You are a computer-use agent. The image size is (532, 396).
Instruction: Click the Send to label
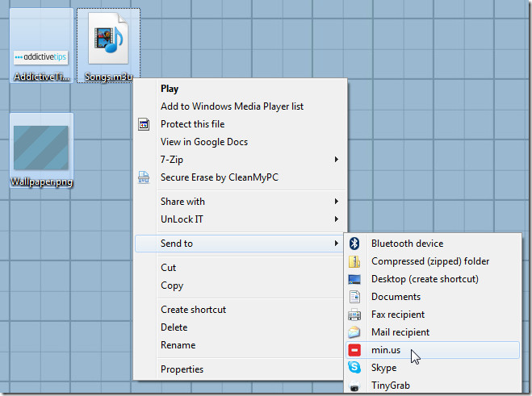[177, 244]
